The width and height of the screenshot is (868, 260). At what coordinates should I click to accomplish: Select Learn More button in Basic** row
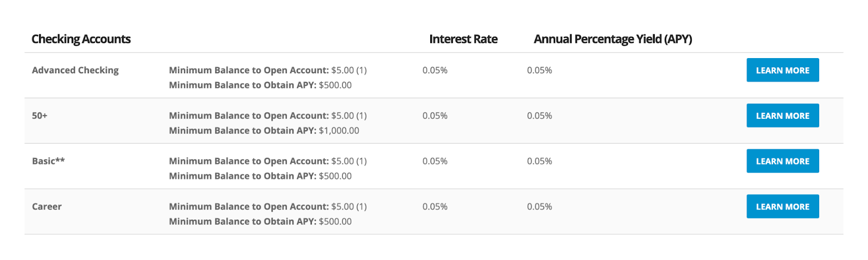point(782,161)
